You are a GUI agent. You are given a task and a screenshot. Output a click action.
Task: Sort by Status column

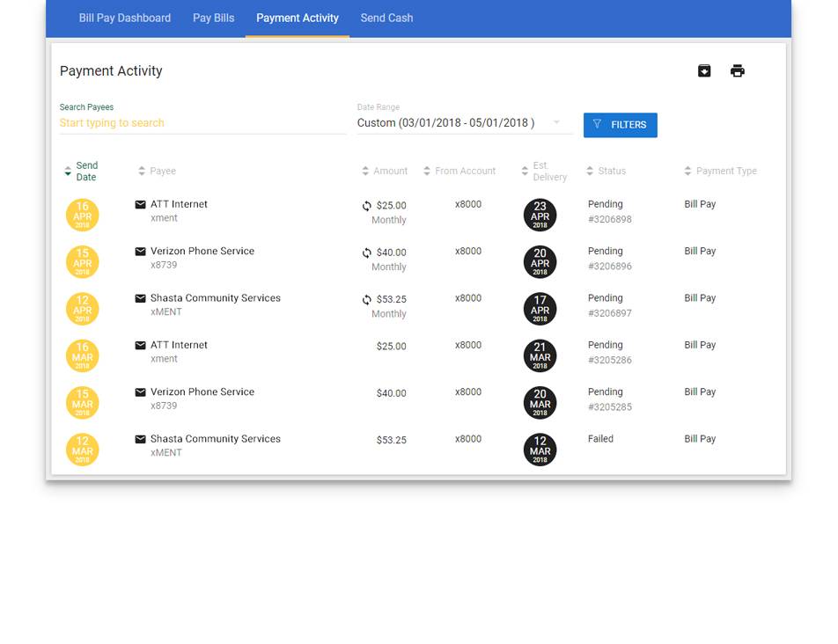click(606, 171)
